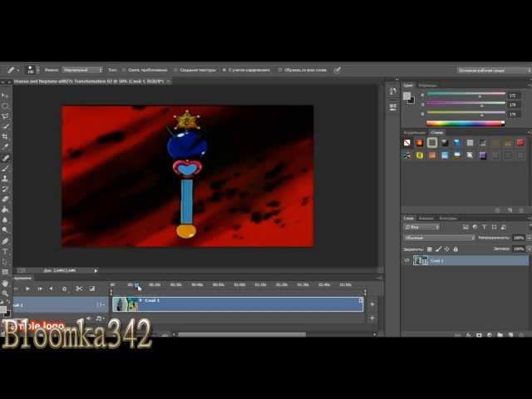Click the new style button in Styles panel
The image size is (532, 399).
pos(510,210)
